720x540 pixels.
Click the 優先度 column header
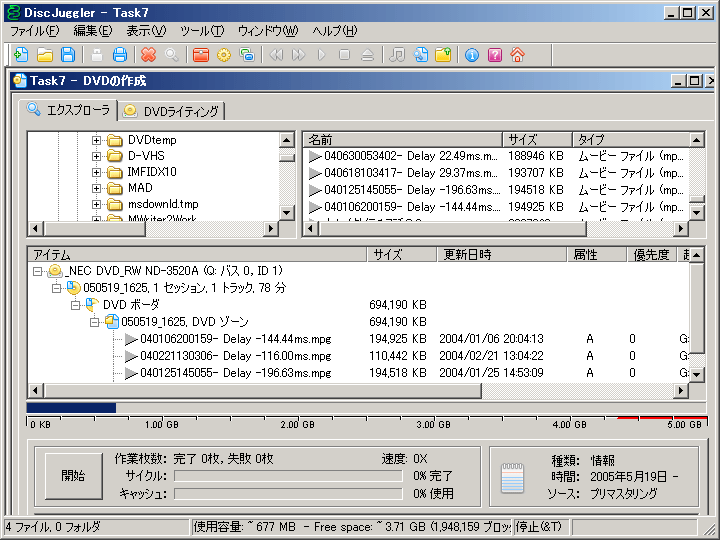click(x=652, y=254)
